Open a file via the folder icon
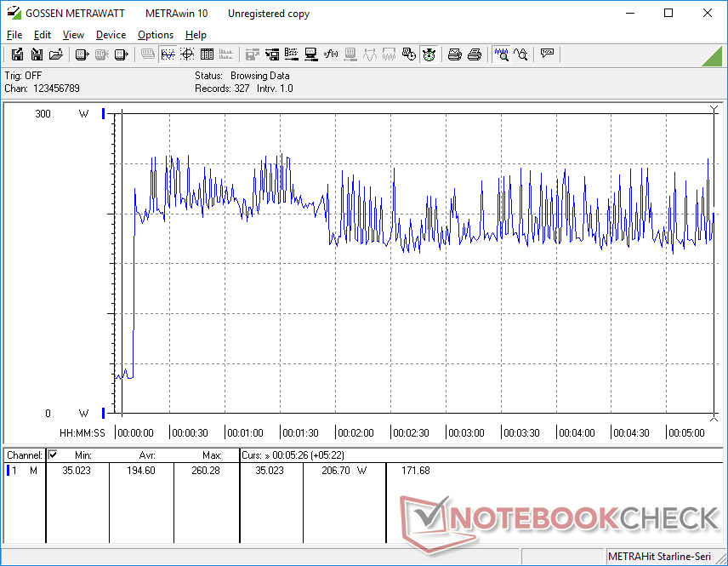 pyautogui.click(x=56, y=54)
